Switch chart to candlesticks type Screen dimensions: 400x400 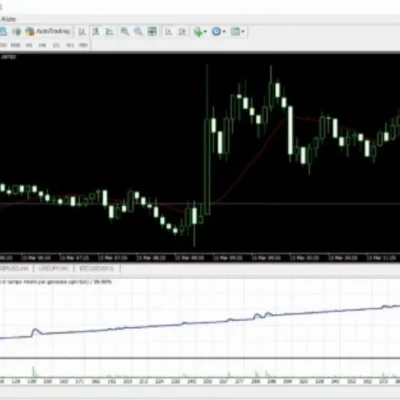click(x=96, y=32)
